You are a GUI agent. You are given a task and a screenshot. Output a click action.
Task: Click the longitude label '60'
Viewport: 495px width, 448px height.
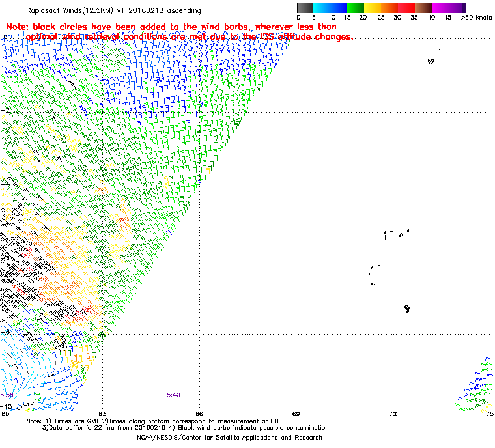coord(5,414)
